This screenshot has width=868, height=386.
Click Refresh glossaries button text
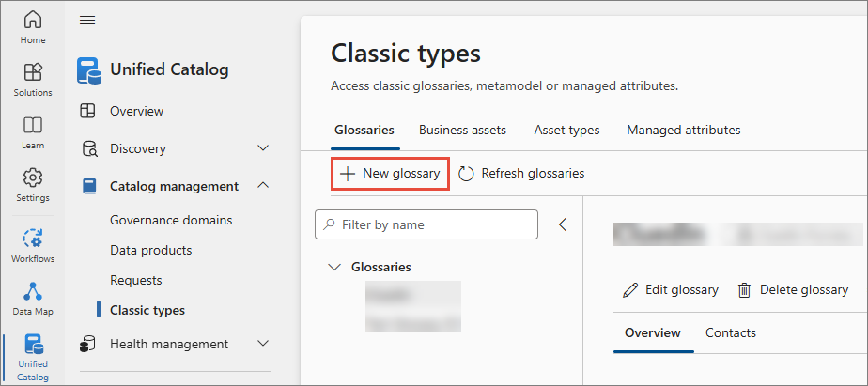[533, 174]
